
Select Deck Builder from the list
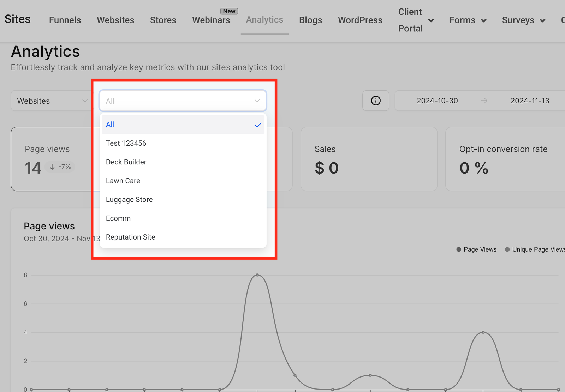coord(126,162)
